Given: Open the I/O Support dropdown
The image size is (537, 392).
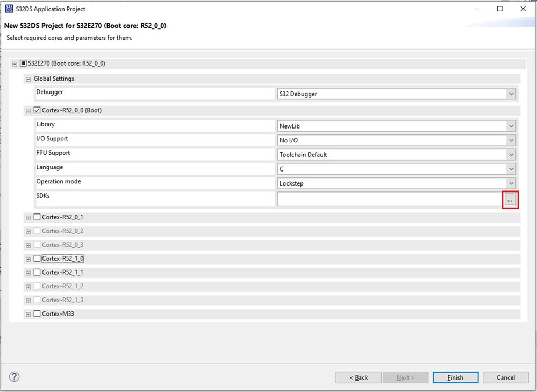Looking at the screenshot, I should click(x=397, y=140).
